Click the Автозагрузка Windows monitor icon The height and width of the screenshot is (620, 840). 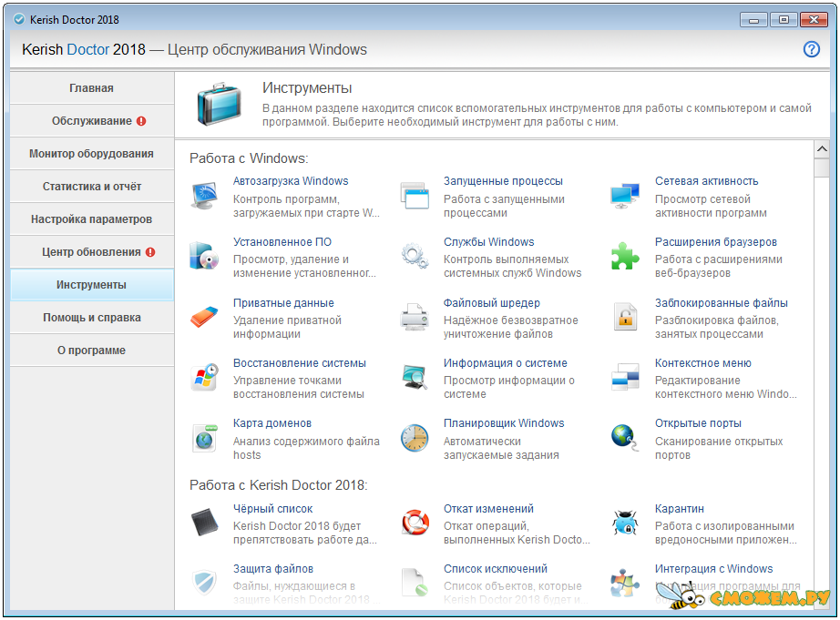204,196
